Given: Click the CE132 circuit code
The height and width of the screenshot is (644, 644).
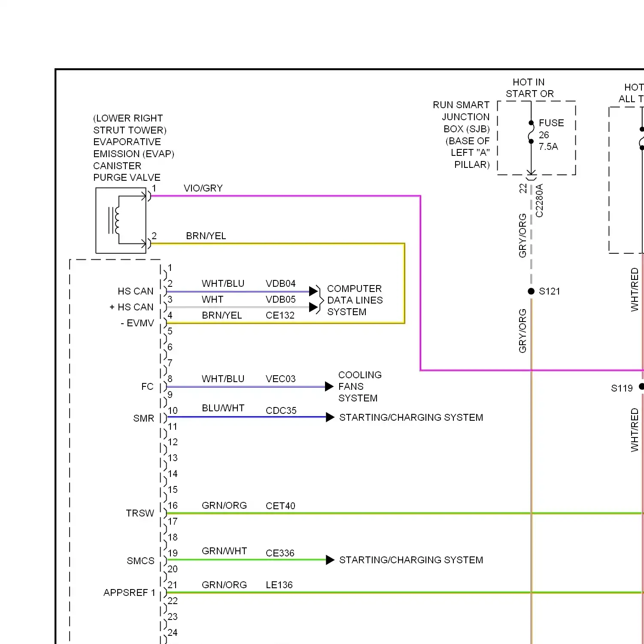Looking at the screenshot, I should point(280,315).
